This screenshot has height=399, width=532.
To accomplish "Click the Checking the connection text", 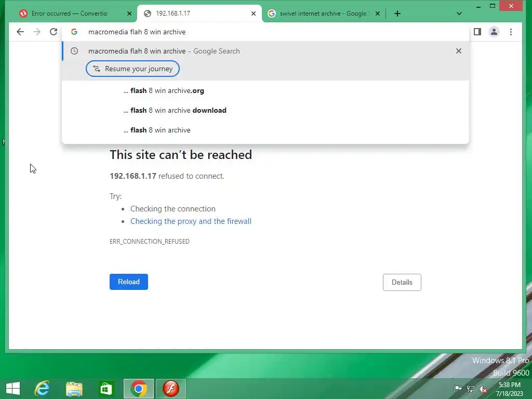I will tap(172, 209).
